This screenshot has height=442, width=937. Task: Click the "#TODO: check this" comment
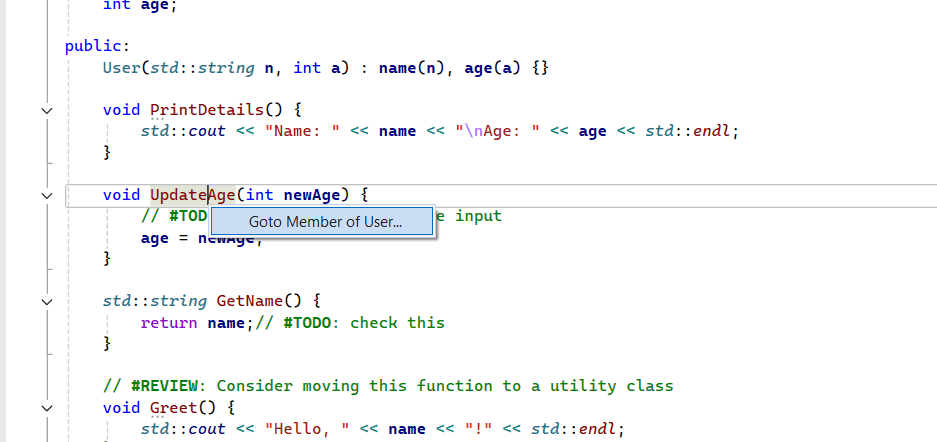coord(364,323)
